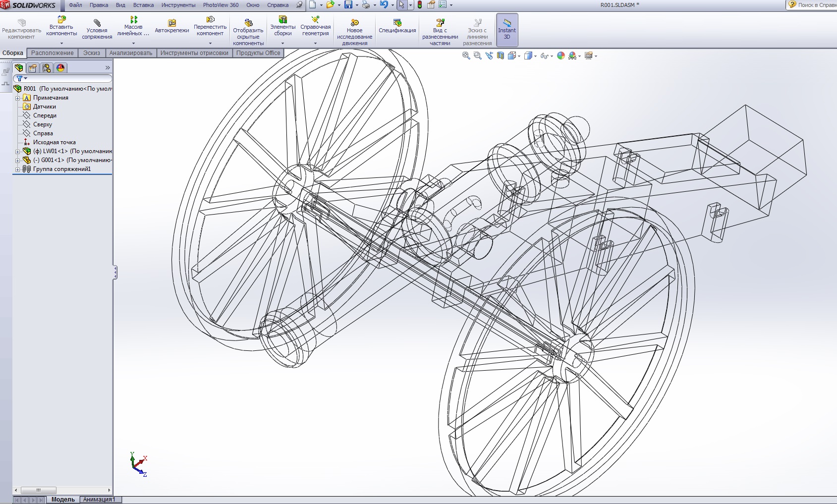Toggle the Instant 3D button
This screenshot has width=837, height=504.
507,30
